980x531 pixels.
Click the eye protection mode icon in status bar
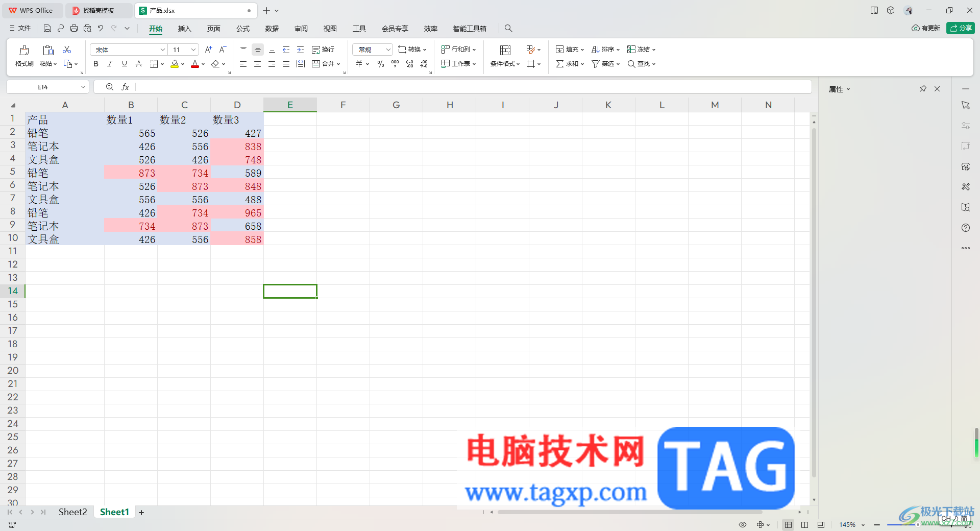click(x=743, y=524)
